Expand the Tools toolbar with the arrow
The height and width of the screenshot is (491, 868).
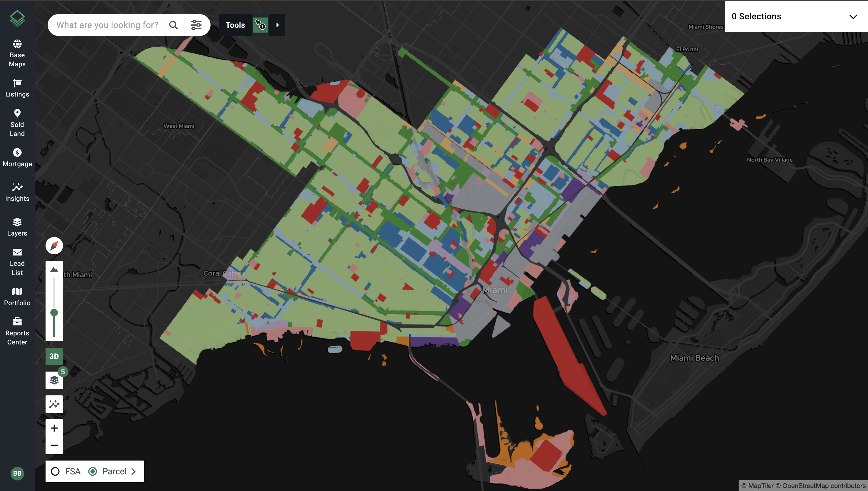click(277, 25)
